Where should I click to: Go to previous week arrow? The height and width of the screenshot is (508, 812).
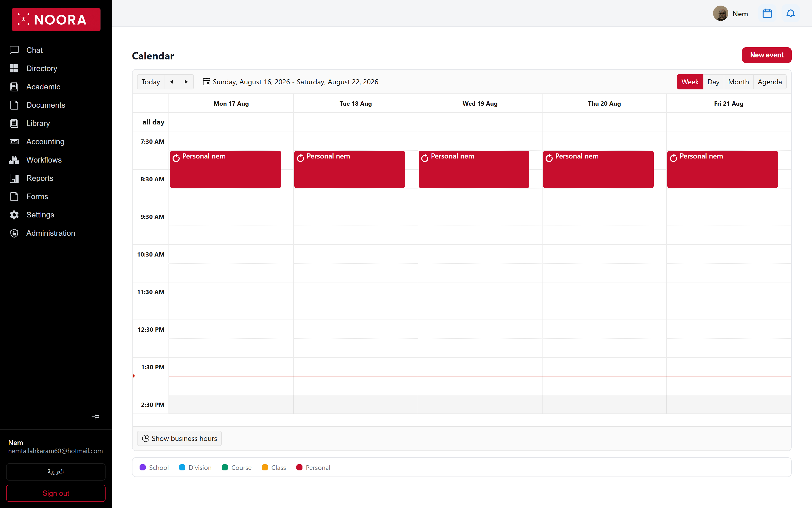coord(172,82)
